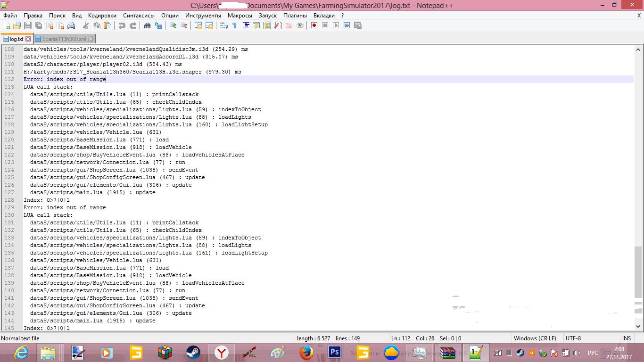Image resolution: width=644 pixels, height=362 pixels.
Task: Click the Undo arrow icon
Action: coord(122,25)
